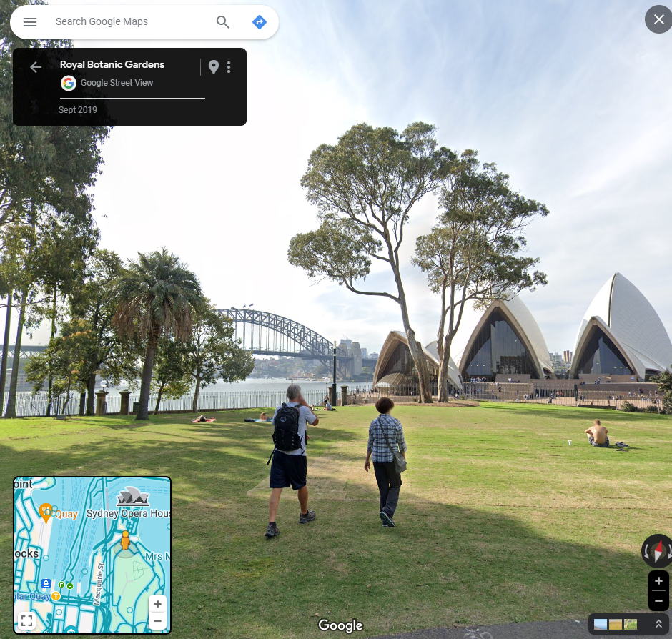The height and width of the screenshot is (639, 672).
Task: Zoom out on the Street View image
Action: 658,600
